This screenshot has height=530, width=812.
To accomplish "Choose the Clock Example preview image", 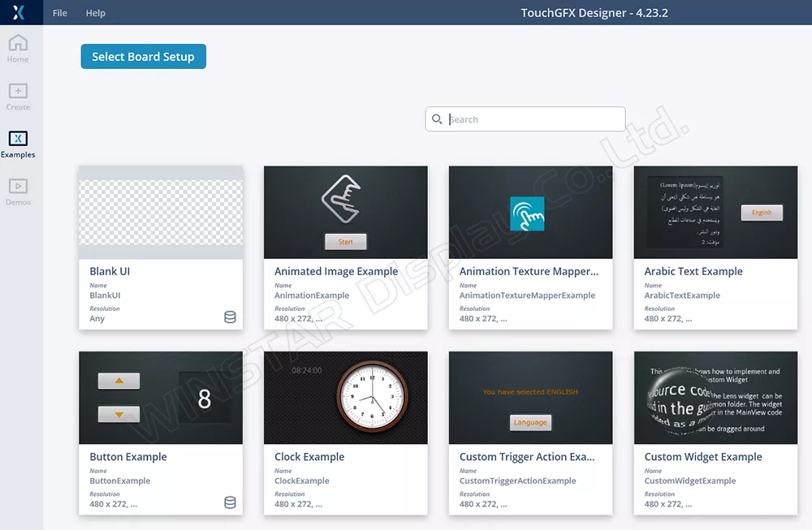I will (346, 398).
